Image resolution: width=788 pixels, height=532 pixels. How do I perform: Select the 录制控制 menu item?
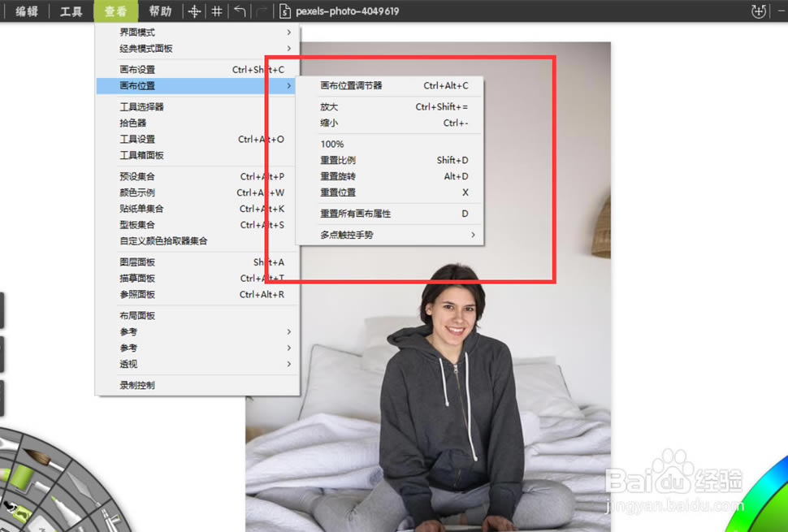[197, 385]
